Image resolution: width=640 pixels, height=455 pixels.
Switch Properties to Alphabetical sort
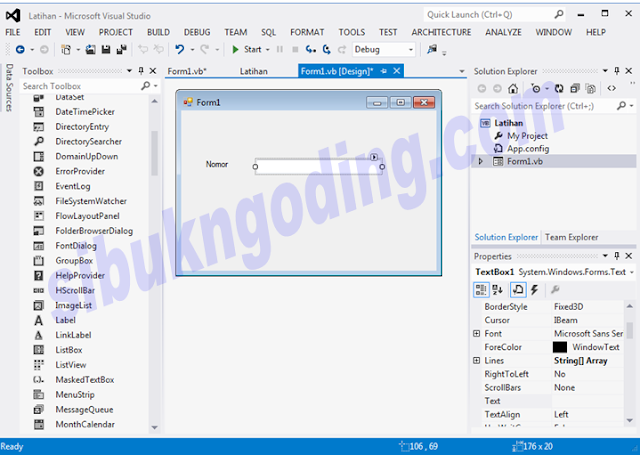(498, 290)
